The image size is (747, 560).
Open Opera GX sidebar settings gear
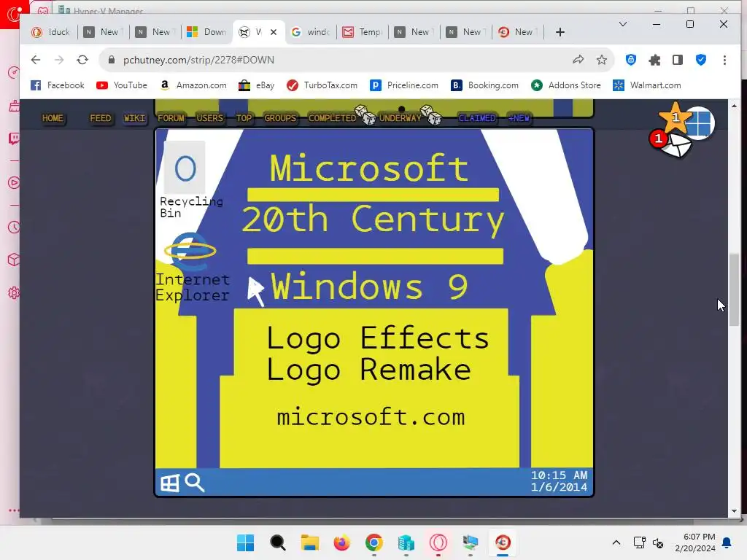tap(14, 292)
